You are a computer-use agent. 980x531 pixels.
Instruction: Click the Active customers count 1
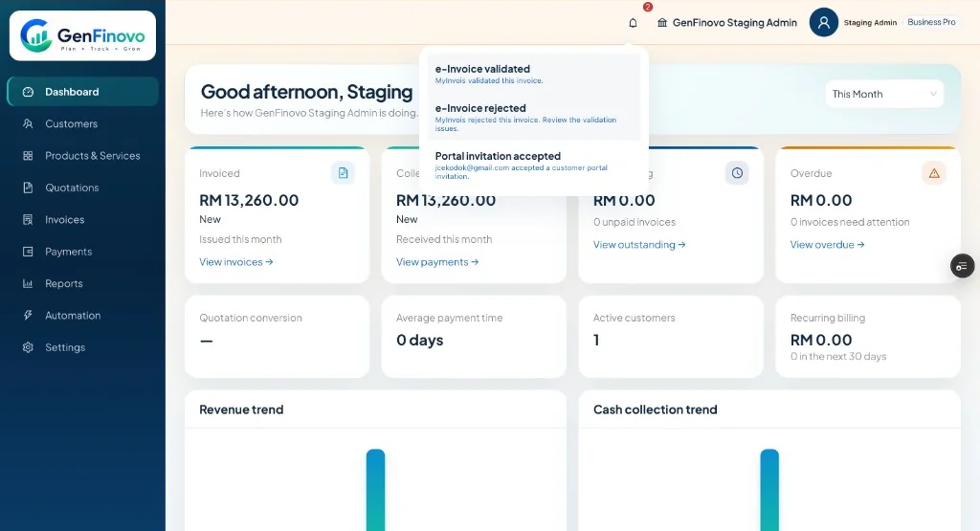coord(596,340)
